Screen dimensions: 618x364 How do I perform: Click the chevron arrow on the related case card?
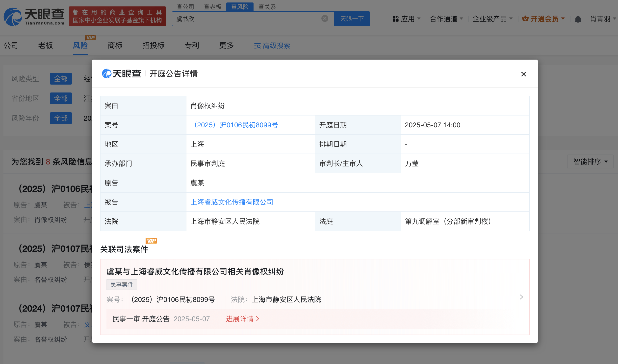[521, 297]
